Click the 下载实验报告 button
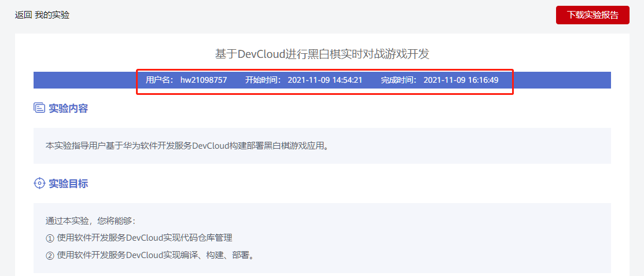Screen dimensions: 644x276 click(x=593, y=15)
